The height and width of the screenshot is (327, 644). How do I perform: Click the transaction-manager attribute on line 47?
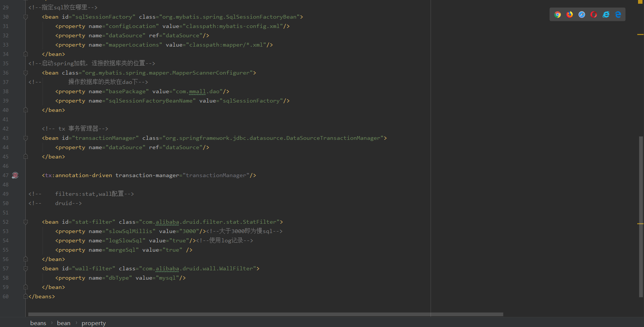point(147,175)
